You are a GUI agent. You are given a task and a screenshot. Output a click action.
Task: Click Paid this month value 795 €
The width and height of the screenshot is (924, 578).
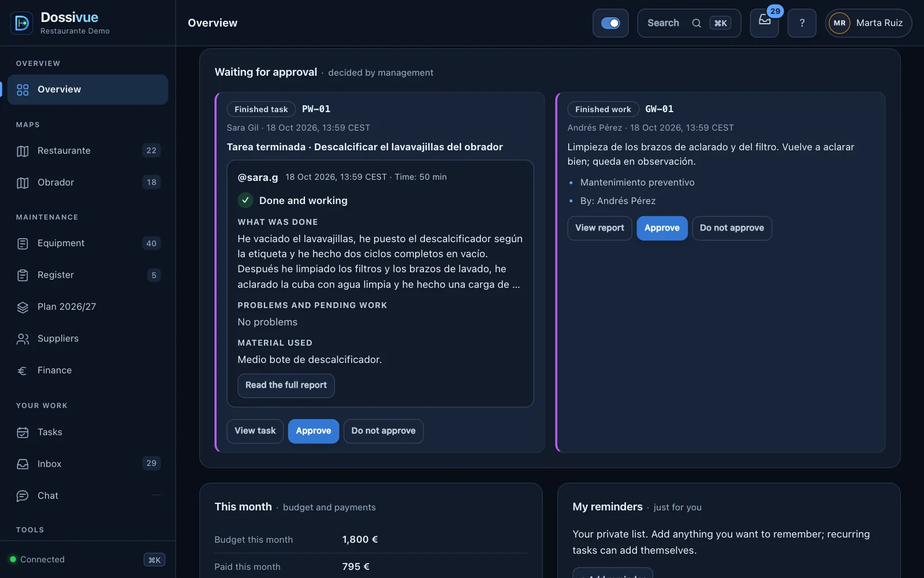coord(356,567)
